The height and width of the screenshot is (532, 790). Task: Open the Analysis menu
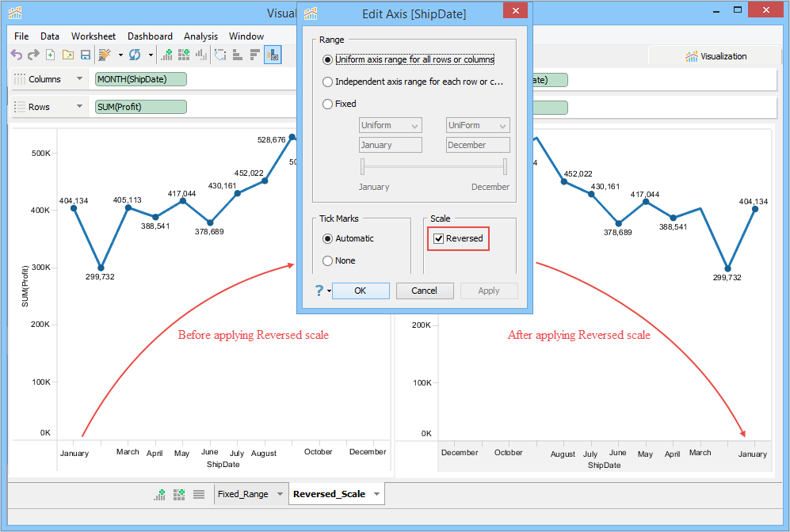click(200, 36)
